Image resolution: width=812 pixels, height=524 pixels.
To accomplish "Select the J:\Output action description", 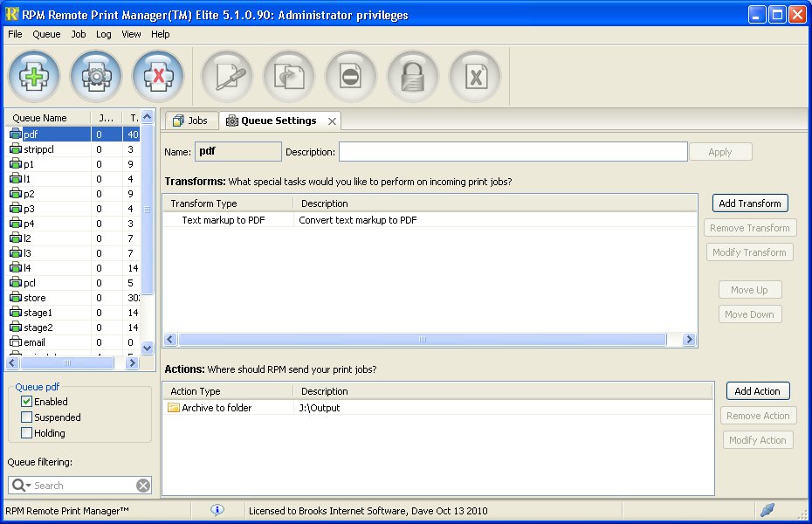I will click(x=319, y=408).
